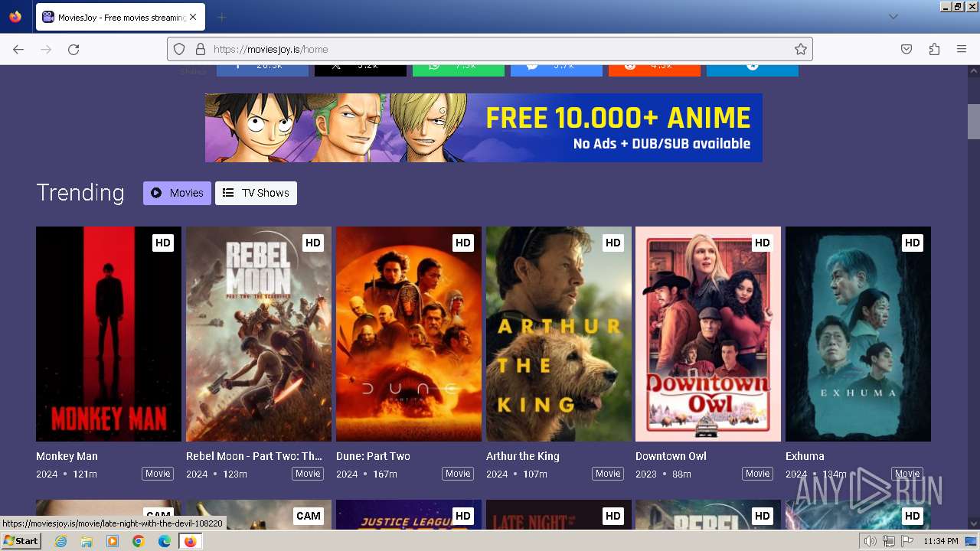980x551 pixels.
Task: Open Firefox View pinned icon
Action: tap(15, 17)
